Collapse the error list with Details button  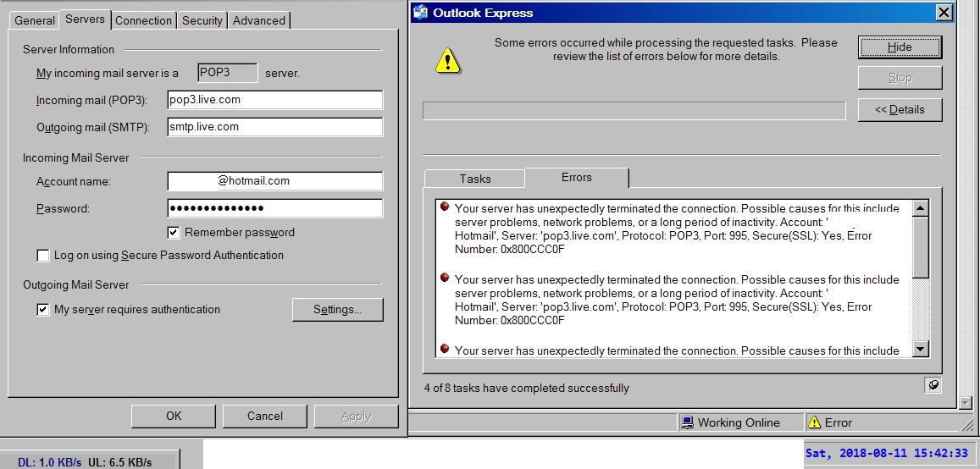[x=900, y=109]
